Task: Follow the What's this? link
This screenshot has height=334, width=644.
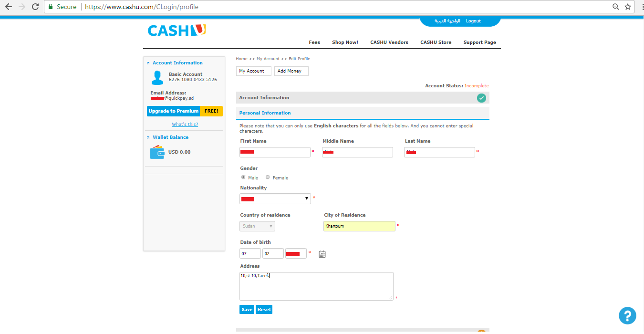Action: (x=185, y=125)
